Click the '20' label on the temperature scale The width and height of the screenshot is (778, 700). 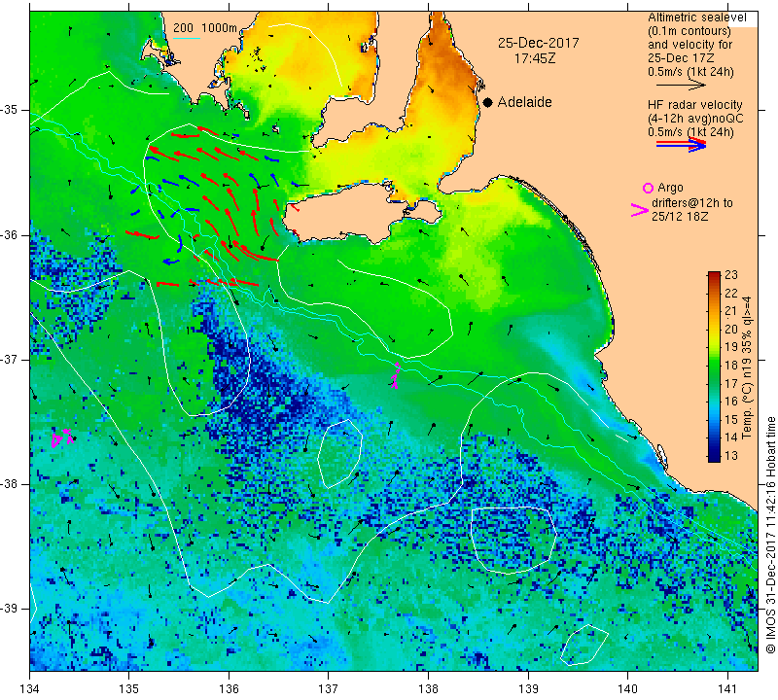731,329
